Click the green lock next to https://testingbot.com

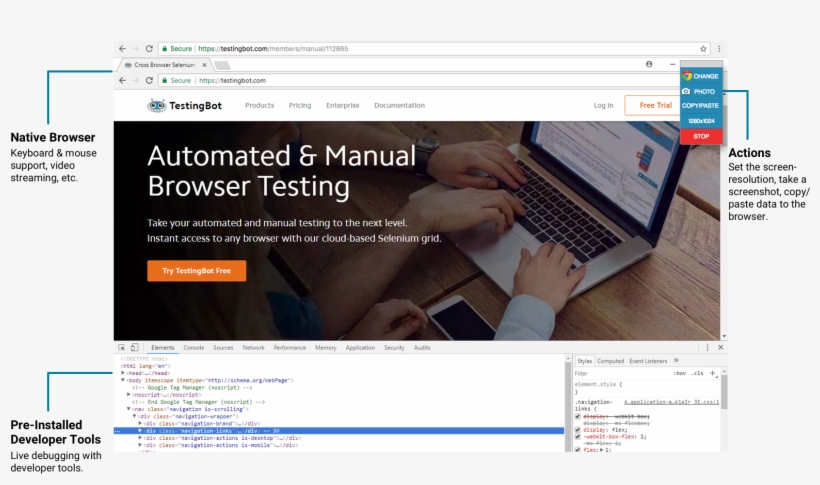click(x=164, y=81)
